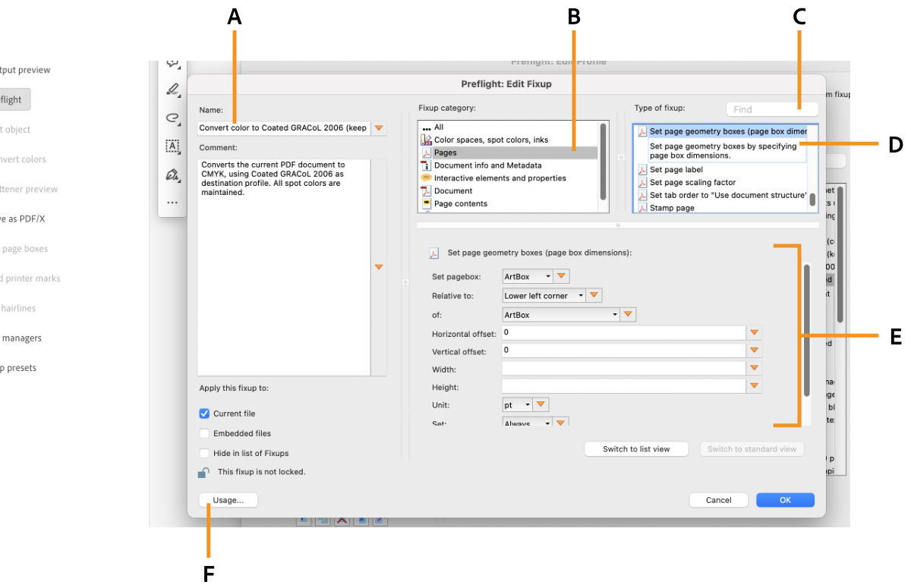Viewport: 911px width, 588px height.
Task: Open the Fill & Sign pen tool
Action: point(172,174)
